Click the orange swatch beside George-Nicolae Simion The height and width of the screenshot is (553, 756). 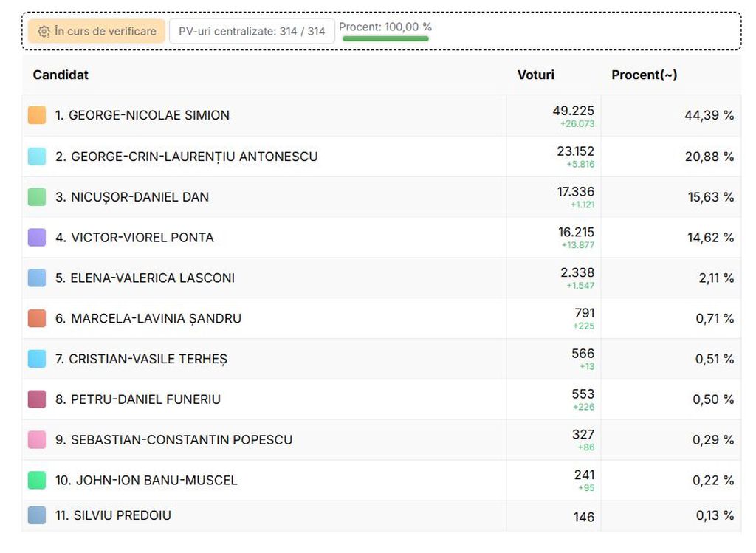[x=37, y=115]
